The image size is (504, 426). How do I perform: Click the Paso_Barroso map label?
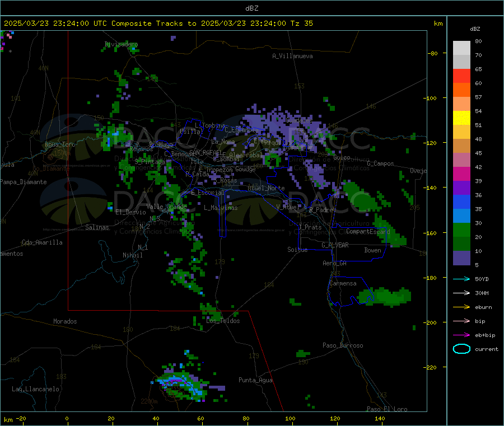[343, 345]
